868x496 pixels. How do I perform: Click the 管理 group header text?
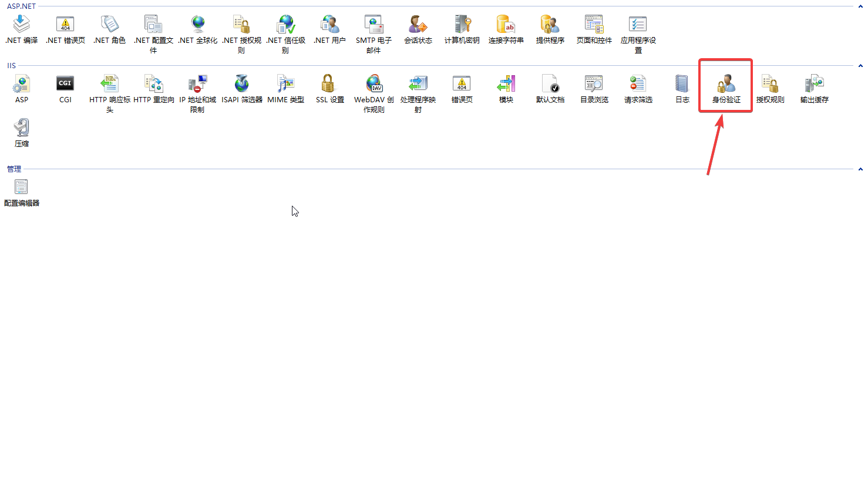click(14, 169)
